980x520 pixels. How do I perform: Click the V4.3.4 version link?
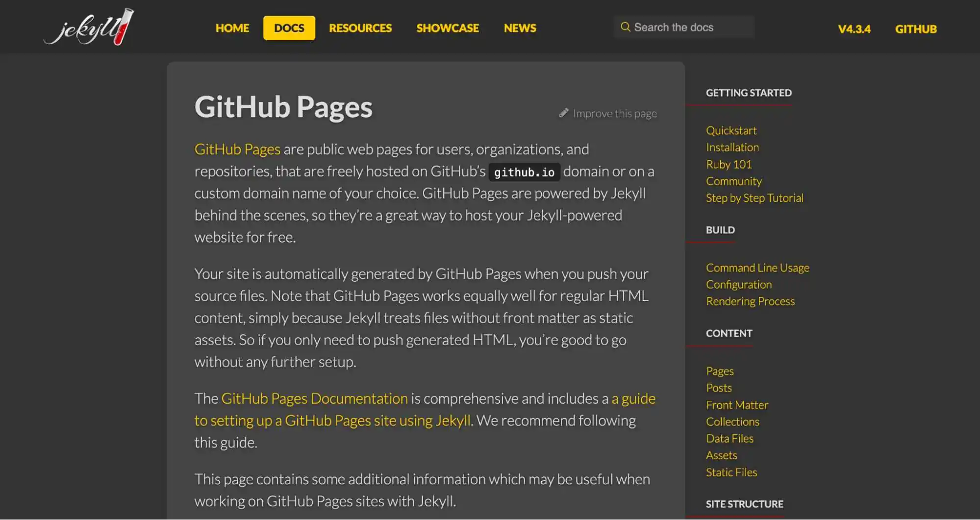click(854, 29)
